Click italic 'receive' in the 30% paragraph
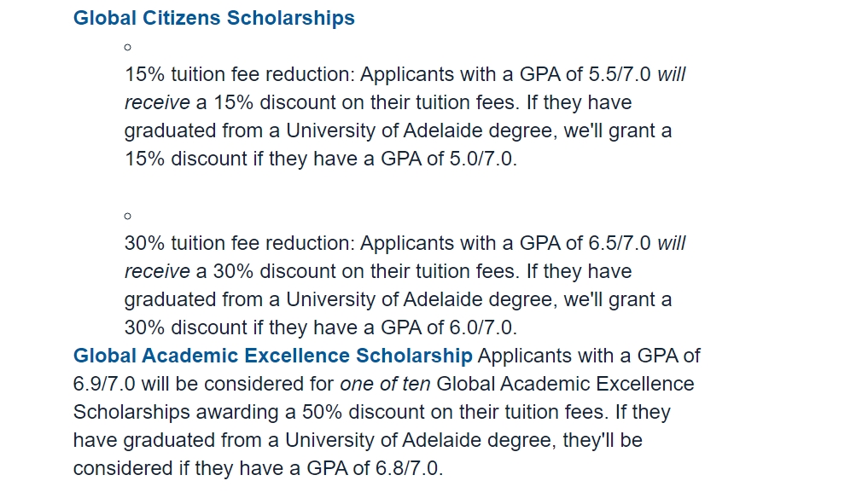Screen dimensions: 862x504 point(157,271)
